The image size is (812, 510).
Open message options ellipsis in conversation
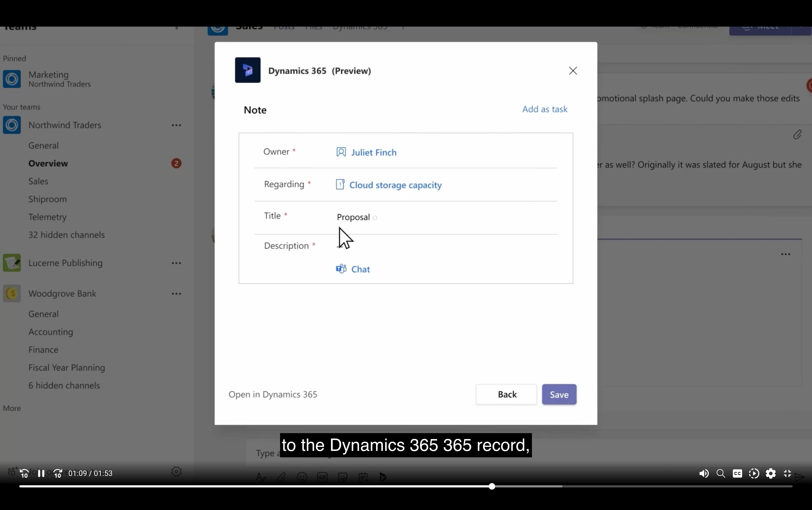point(786,254)
